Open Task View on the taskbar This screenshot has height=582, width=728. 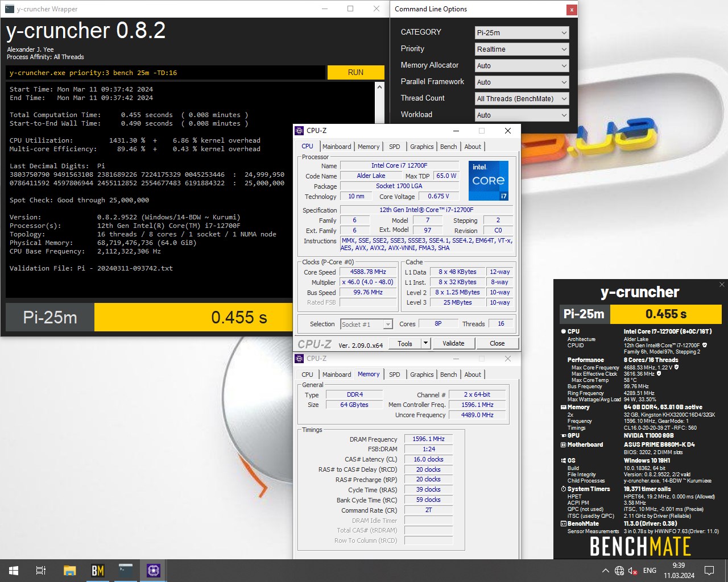pos(41,571)
